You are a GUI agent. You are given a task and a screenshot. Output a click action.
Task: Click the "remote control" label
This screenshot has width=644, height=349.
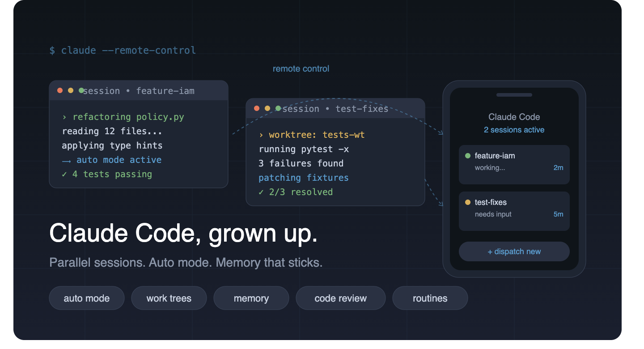coord(301,68)
